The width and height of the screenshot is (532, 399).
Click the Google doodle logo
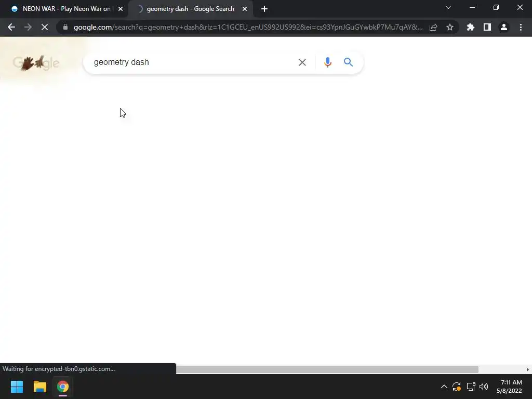tap(36, 63)
